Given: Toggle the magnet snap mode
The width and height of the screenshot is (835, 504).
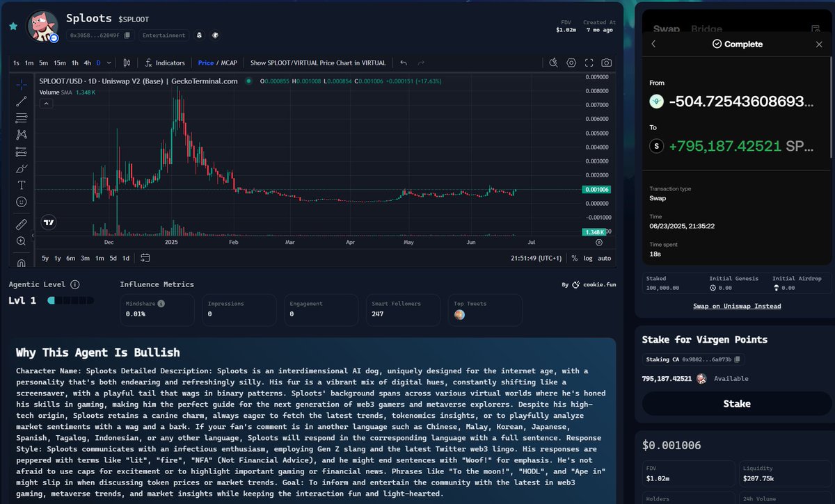Looking at the screenshot, I should click(22, 263).
